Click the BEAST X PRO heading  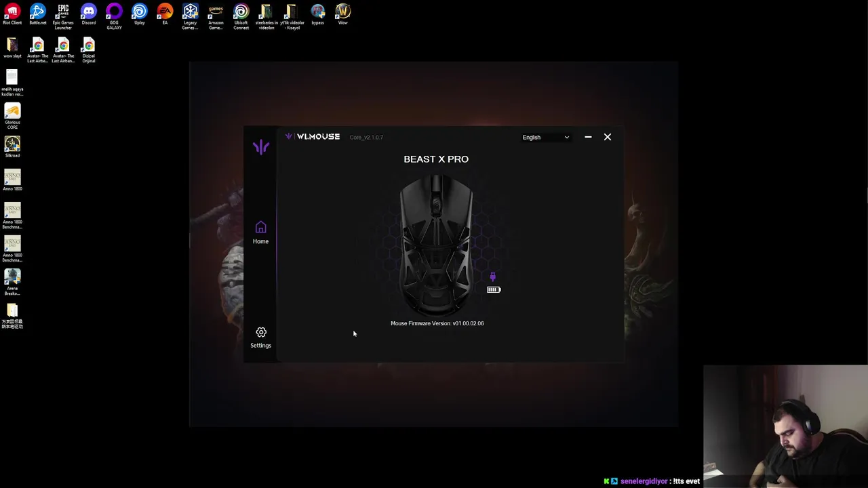point(436,159)
